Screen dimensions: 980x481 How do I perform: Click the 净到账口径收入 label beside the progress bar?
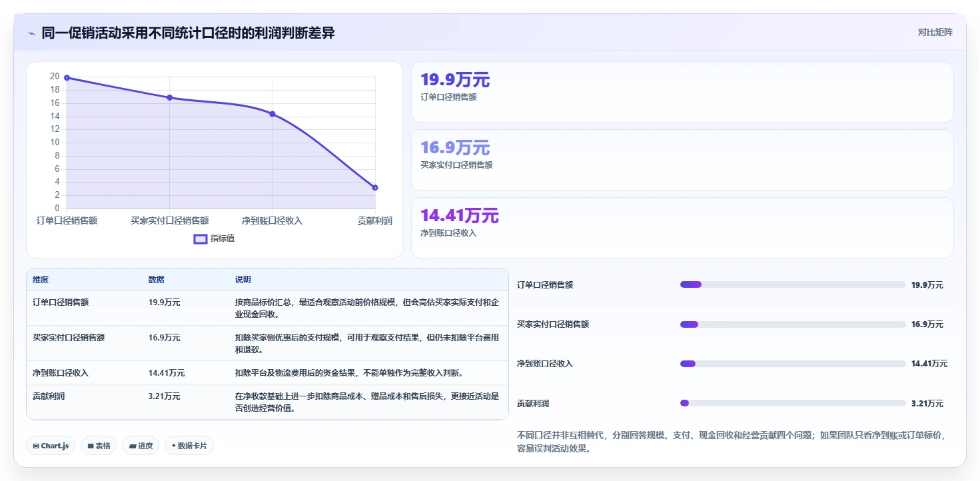pos(545,364)
